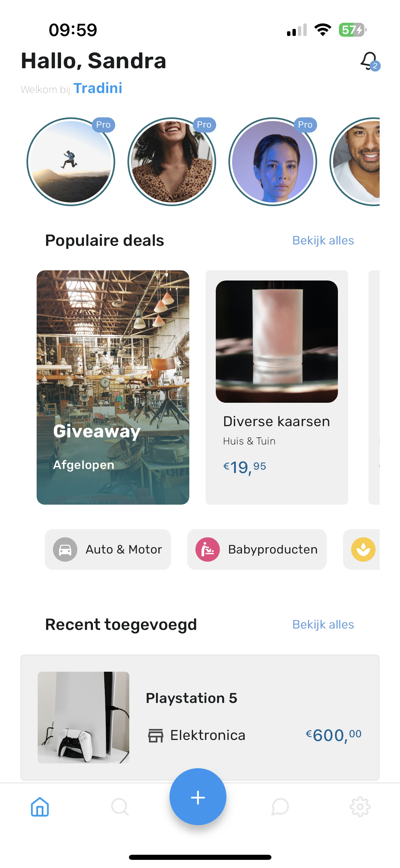Open notifications bell with badge

(369, 61)
